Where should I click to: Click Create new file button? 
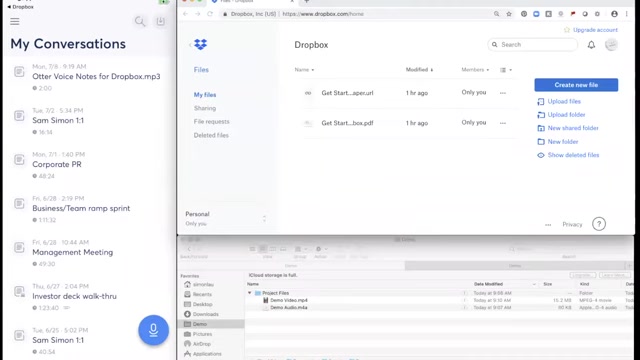tap(576, 85)
